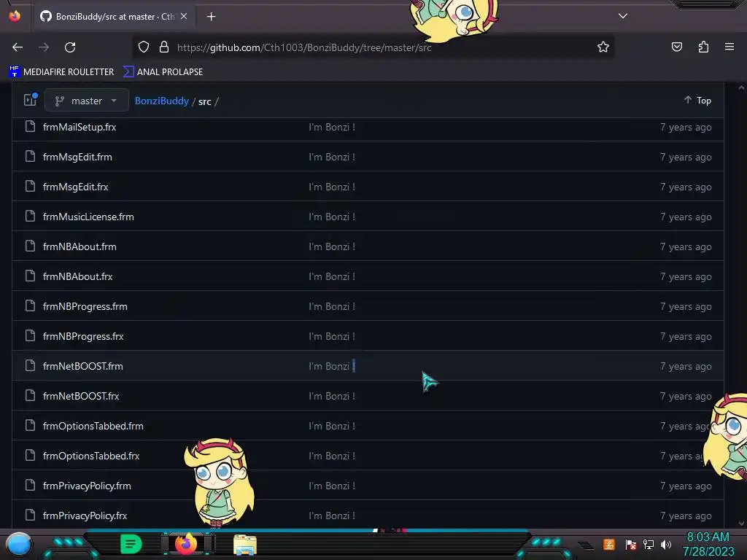Open the tracking protection shield icon
The image size is (747, 560).
(x=144, y=47)
